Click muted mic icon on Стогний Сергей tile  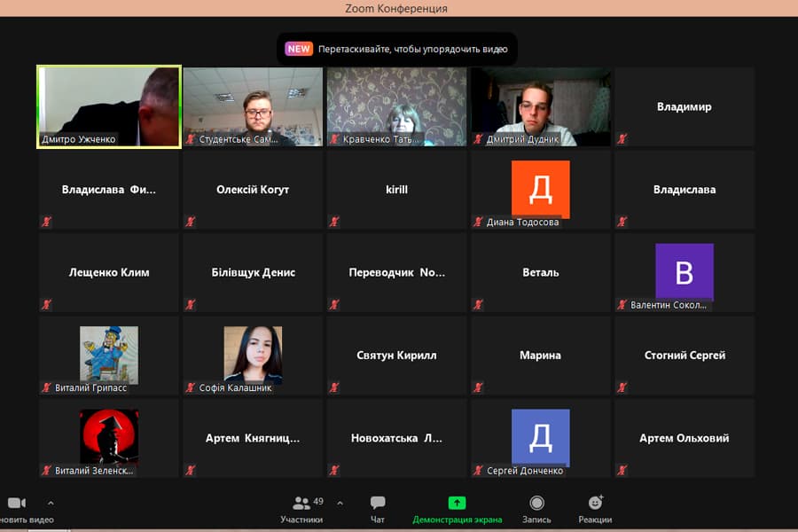[x=622, y=387]
